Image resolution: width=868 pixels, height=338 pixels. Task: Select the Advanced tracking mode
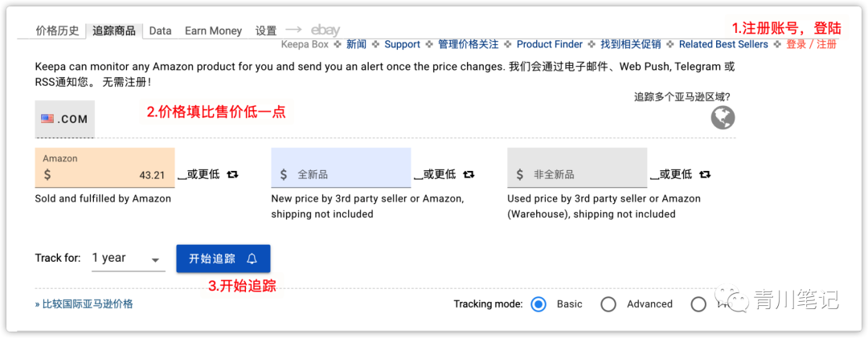pyautogui.click(x=608, y=303)
